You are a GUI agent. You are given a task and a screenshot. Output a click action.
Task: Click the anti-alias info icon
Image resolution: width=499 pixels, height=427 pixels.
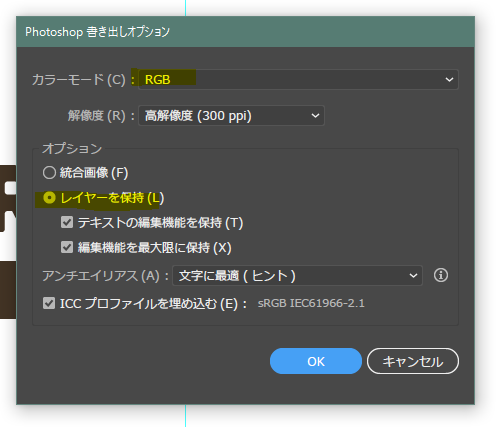pos(441,275)
